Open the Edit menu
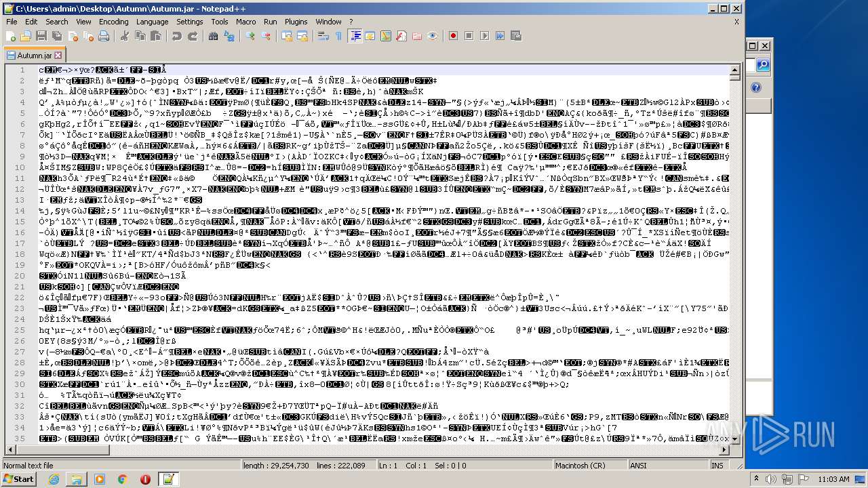Viewport: 868px width, 488px height. click(x=31, y=22)
